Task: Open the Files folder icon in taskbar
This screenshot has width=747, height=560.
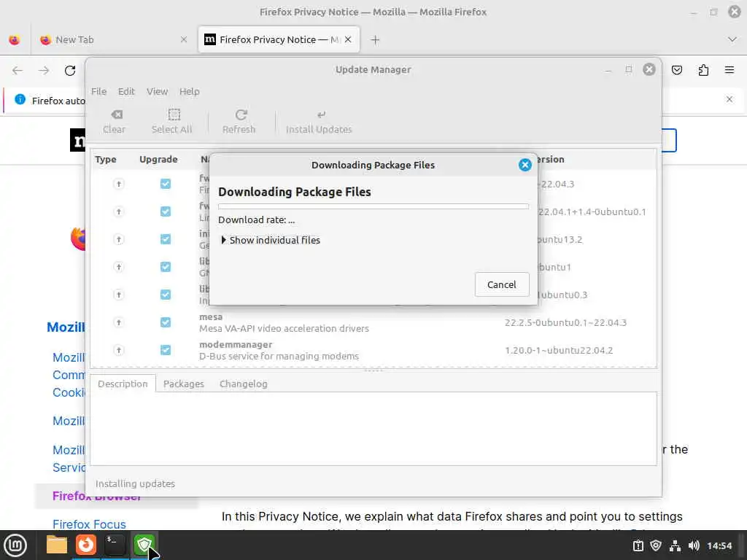Action: click(57, 545)
